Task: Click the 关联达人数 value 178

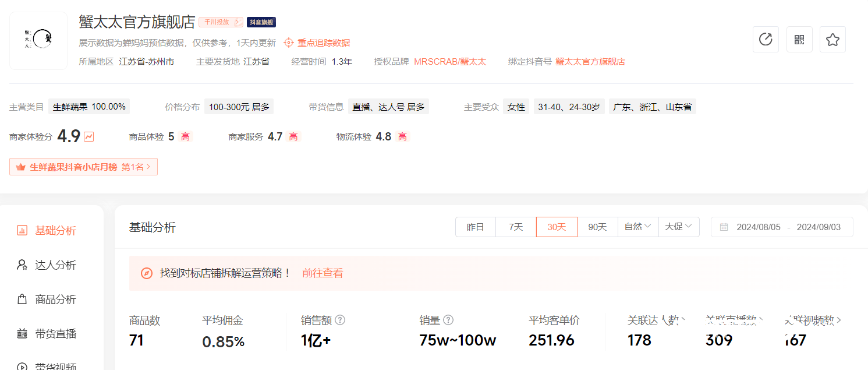Action: 639,340
